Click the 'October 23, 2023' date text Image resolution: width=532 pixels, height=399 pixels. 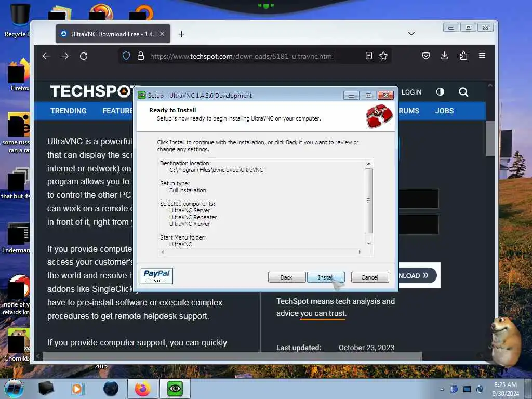[366, 348]
